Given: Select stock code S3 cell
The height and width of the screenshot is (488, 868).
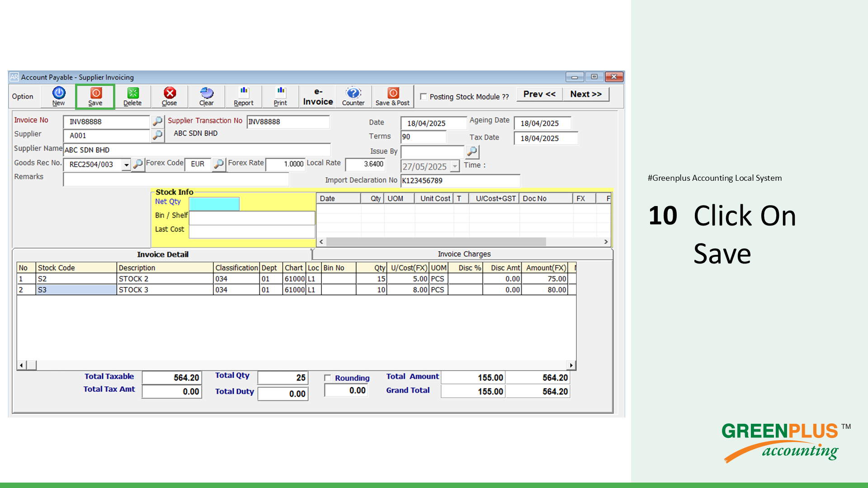Looking at the screenshot, I should (x=76, y=290).
